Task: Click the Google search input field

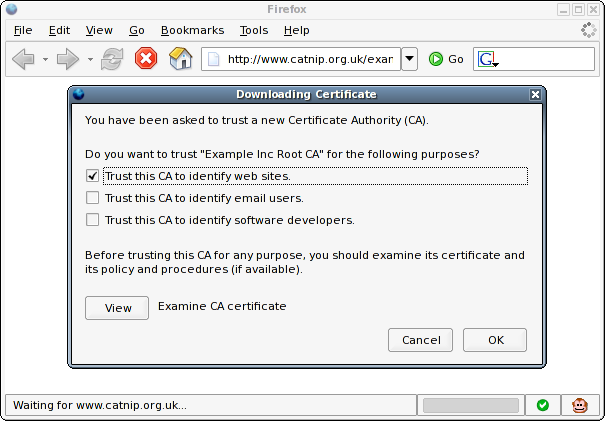Action: click(534, 59)
